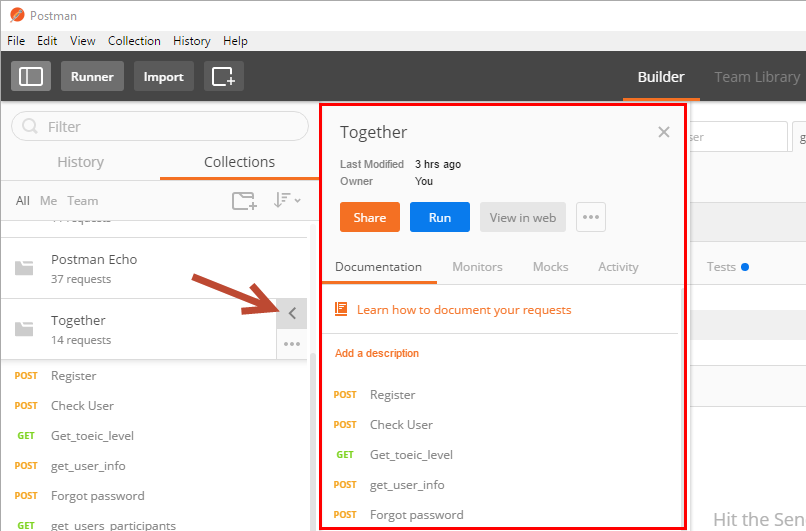The image size is (806, 531).
Task: Run the Together collection
Action: click(439, 217)
